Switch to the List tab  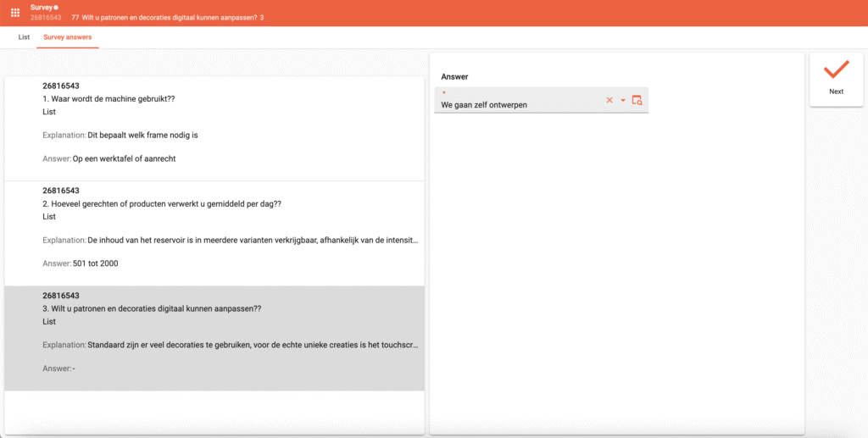click(x=24, y=37)
